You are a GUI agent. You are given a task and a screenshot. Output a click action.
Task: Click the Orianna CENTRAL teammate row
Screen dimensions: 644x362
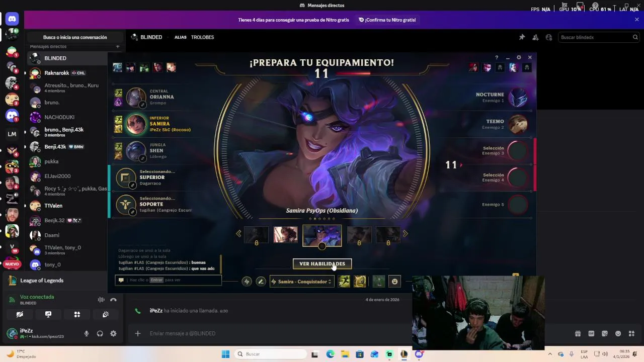coord(153,98)
